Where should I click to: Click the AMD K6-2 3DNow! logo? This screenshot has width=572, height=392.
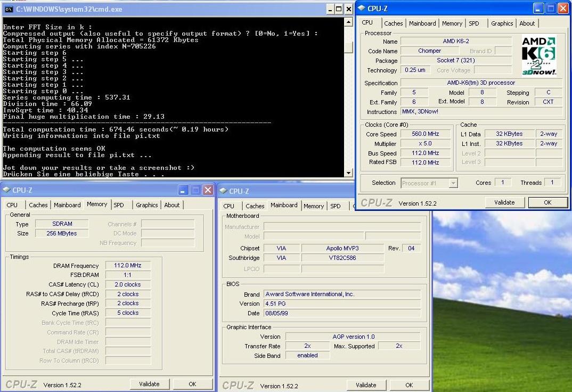point(539,55)
